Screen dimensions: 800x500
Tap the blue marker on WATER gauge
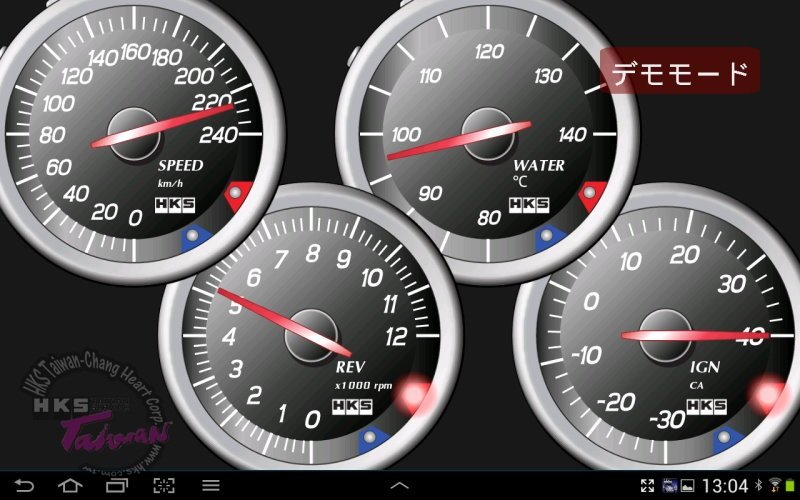550,238
